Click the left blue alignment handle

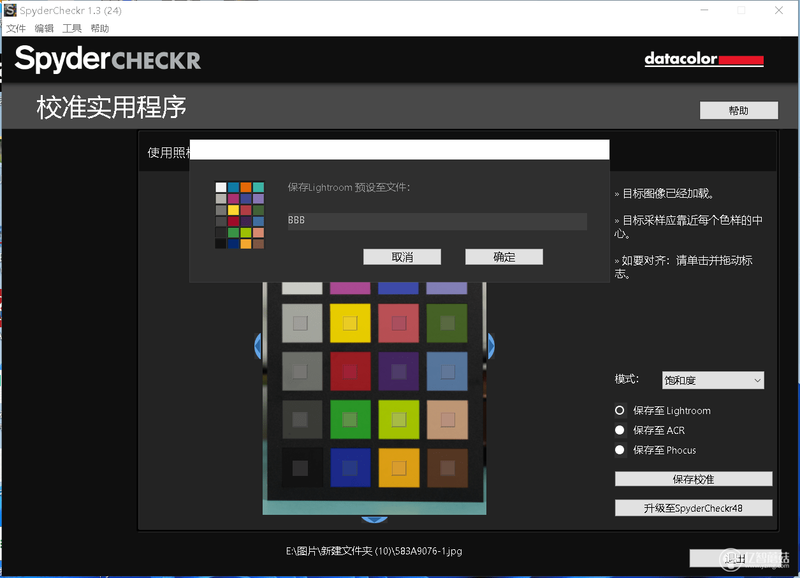pos(258,346)
